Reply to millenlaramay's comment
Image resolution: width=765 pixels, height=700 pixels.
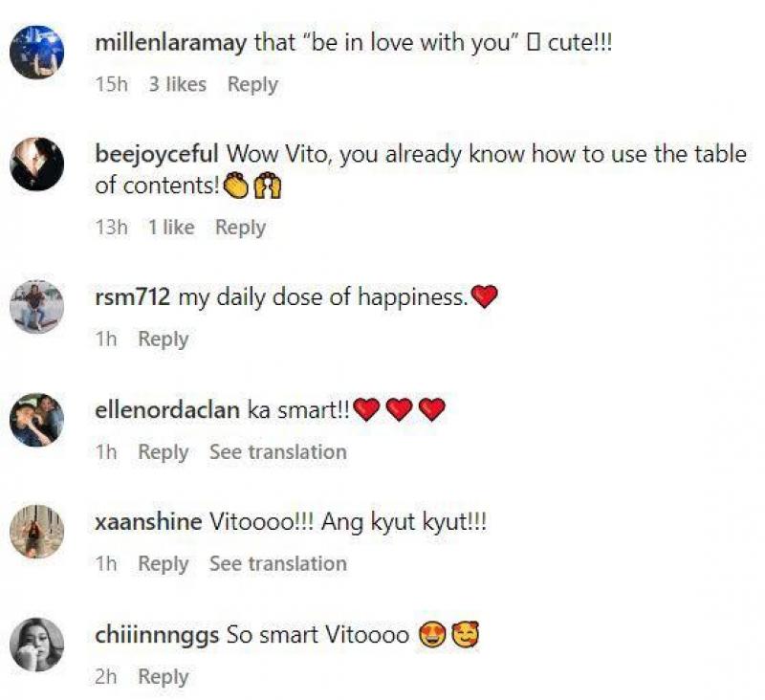pos(252,84)
